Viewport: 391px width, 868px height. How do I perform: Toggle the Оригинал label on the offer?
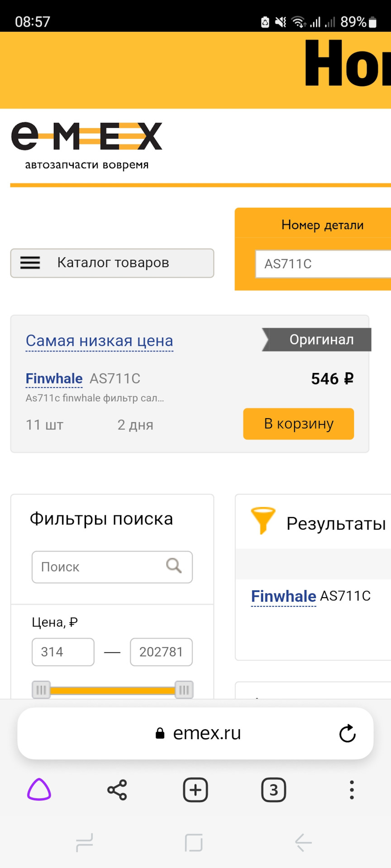point(321,340)
